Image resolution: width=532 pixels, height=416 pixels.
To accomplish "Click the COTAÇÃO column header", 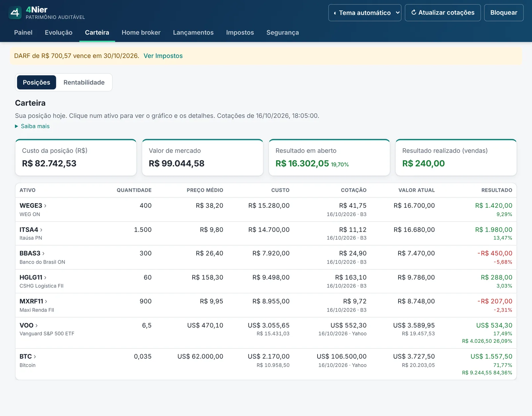I will click(353, 190).
